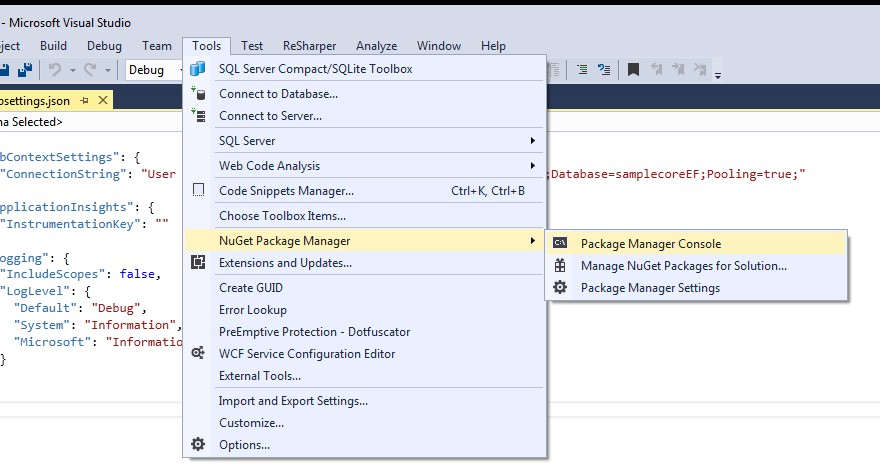The width and height of the screenshot is (880, 475).
Task: Click the Redo toolbar button
Action: [92, 70]
